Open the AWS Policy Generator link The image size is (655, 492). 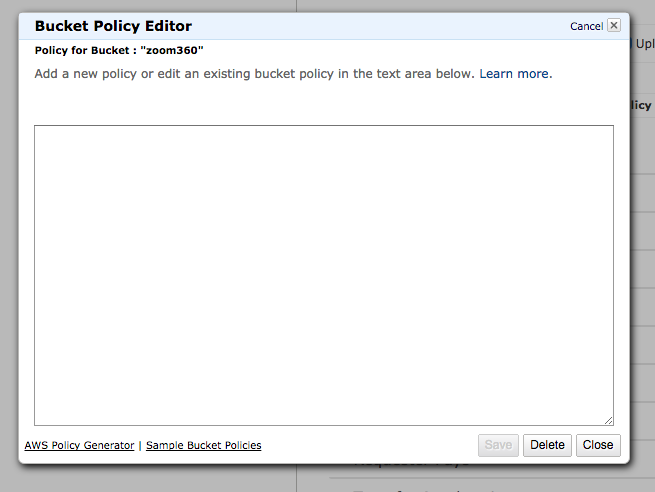[79, 445]
